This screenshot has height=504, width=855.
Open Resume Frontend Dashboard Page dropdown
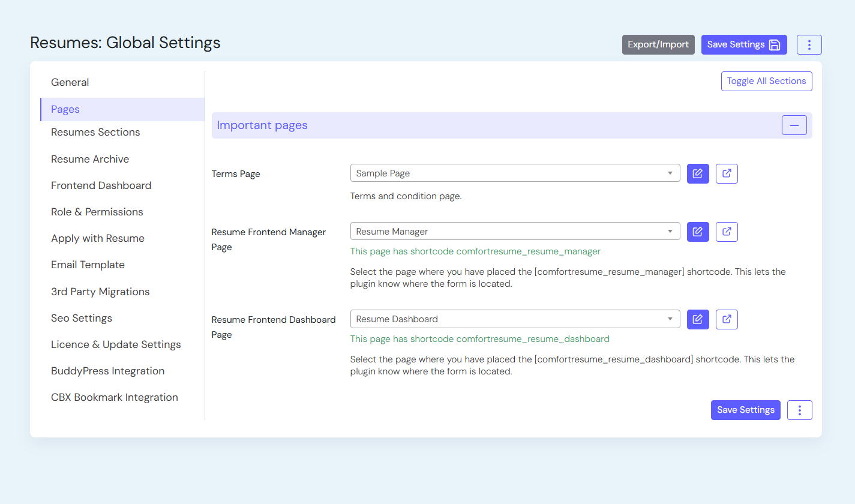pyautogui.click(x=515, y=319)
